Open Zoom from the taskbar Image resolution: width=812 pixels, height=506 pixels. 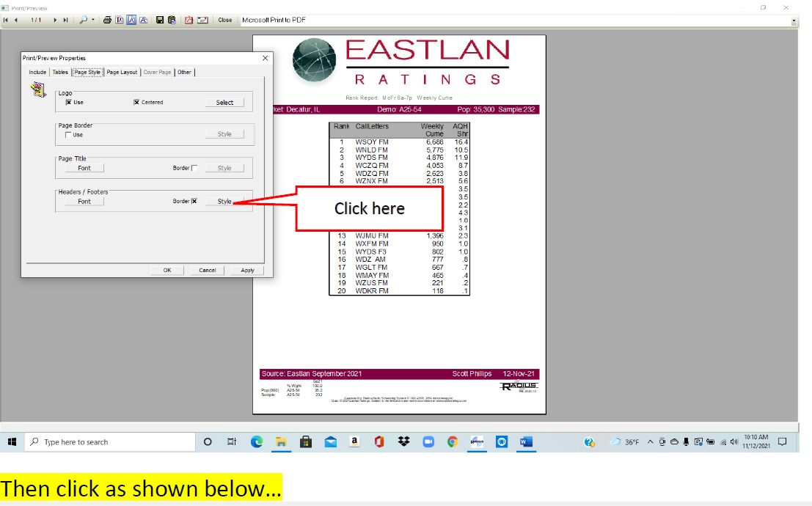click(428, 441)
